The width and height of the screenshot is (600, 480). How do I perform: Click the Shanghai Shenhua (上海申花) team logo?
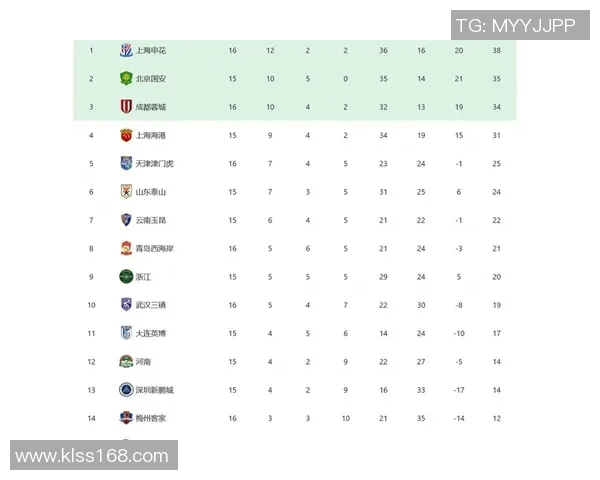tap(126, 50)
